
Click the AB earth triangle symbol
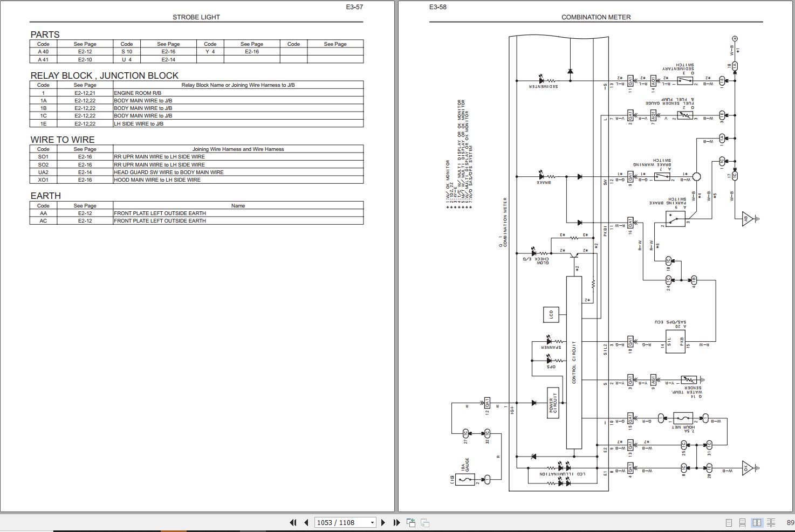click(x=747, y=219)
